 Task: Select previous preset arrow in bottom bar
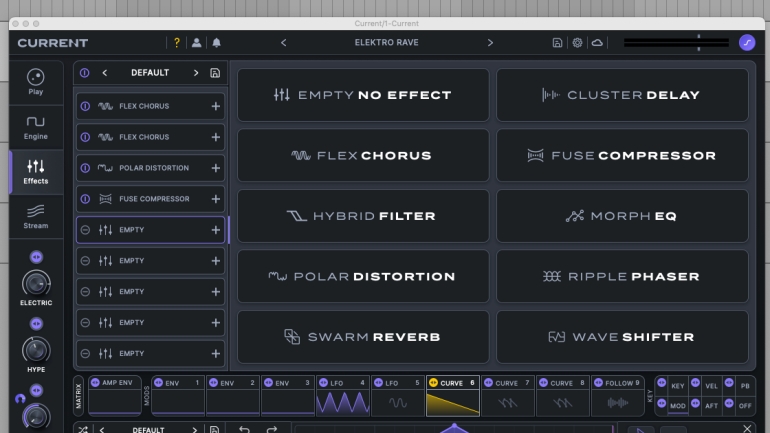(x=102, y=430)
